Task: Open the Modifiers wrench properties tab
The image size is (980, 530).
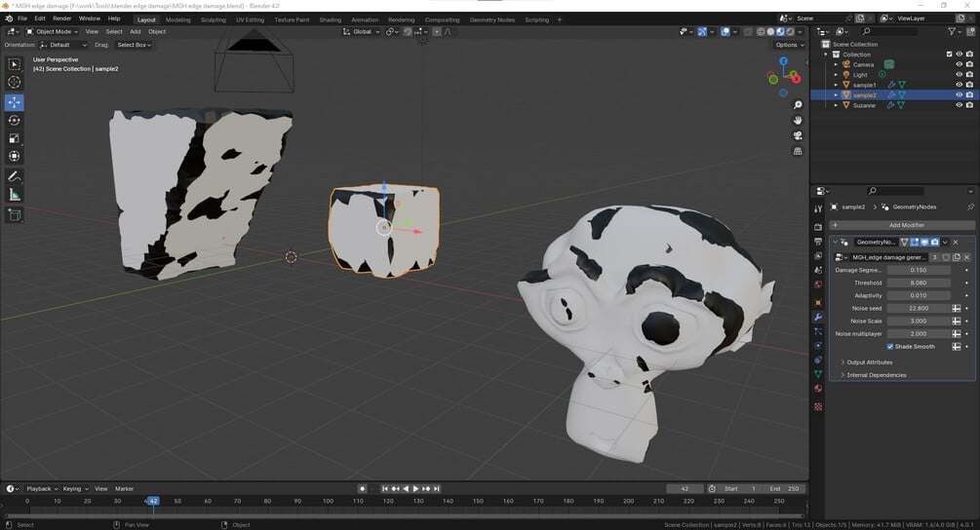Action: (818, 317)
